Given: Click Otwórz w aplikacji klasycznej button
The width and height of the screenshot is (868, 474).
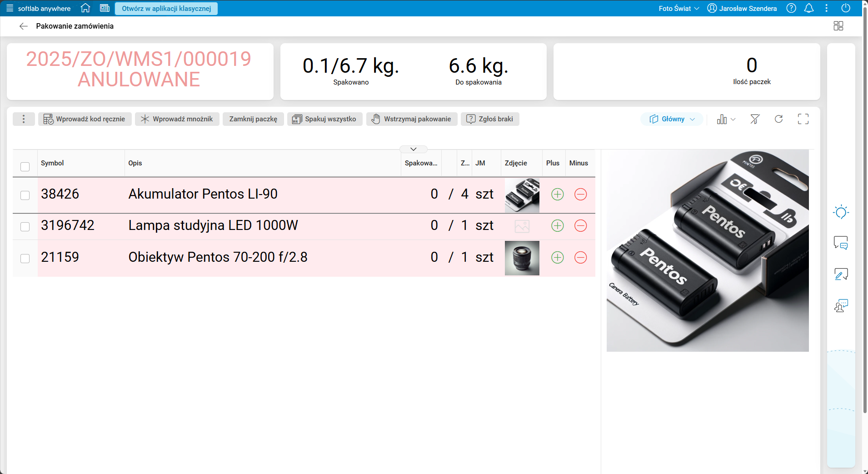Looking at the screenshot, I should tap(166, 8).
